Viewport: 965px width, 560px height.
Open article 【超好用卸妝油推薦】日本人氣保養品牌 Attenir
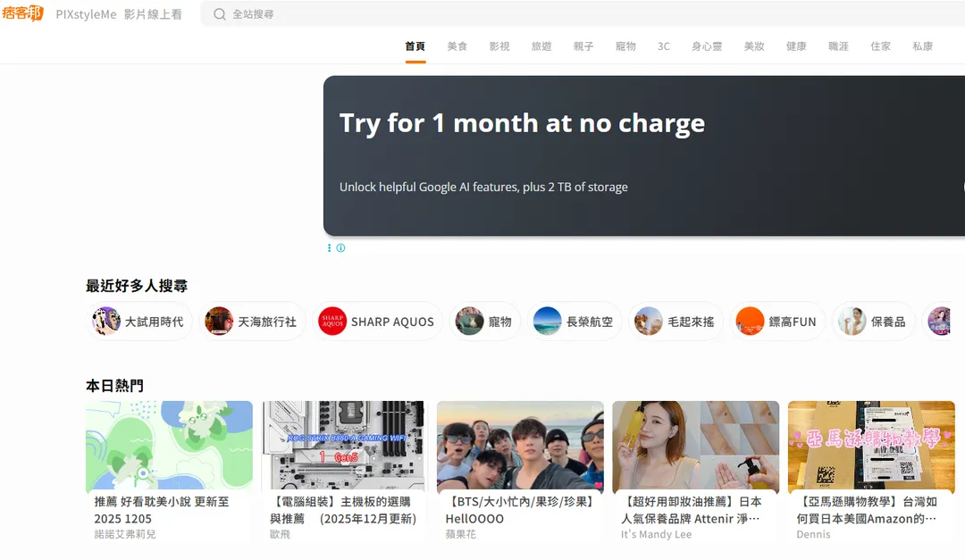691,510
